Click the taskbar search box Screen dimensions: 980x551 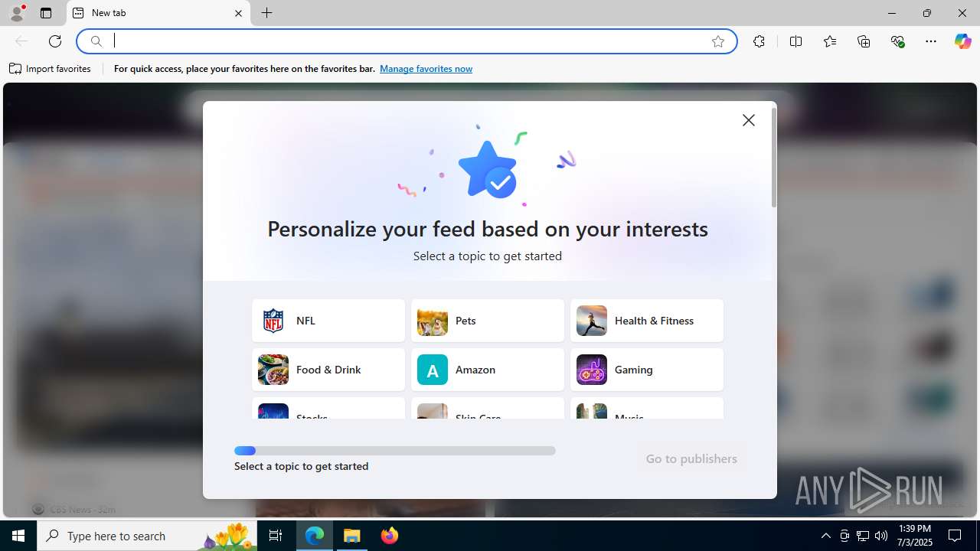[147, 536]
